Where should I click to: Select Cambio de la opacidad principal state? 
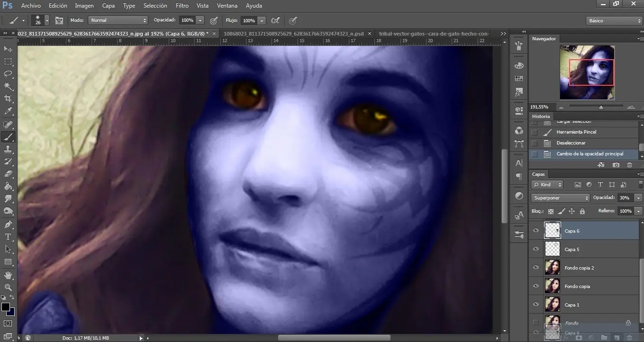pyautogui.click(x=590, y=154)
